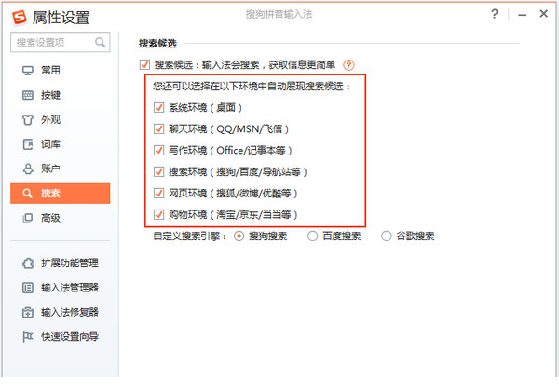Select the 高级 stacked squares icon

pyautogui.click(x=28, y=218)
